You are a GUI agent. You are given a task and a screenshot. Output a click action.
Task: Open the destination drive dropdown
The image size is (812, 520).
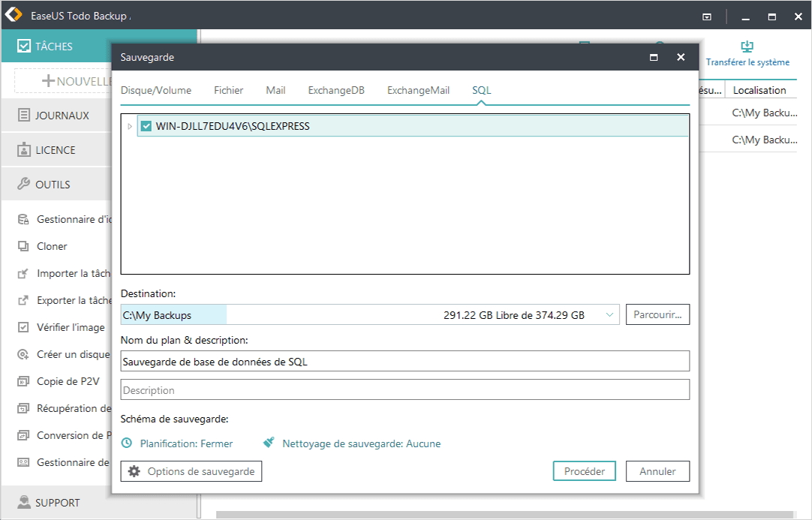click(609, 314)
